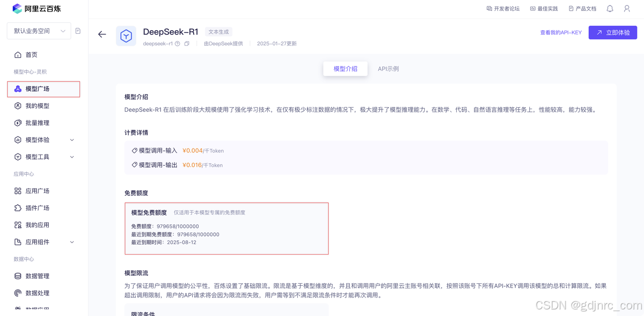The height and width of the screenshot is (316, 644).
Task: Expand the 模型工具 submenu chevron
Action: [72, 157]
